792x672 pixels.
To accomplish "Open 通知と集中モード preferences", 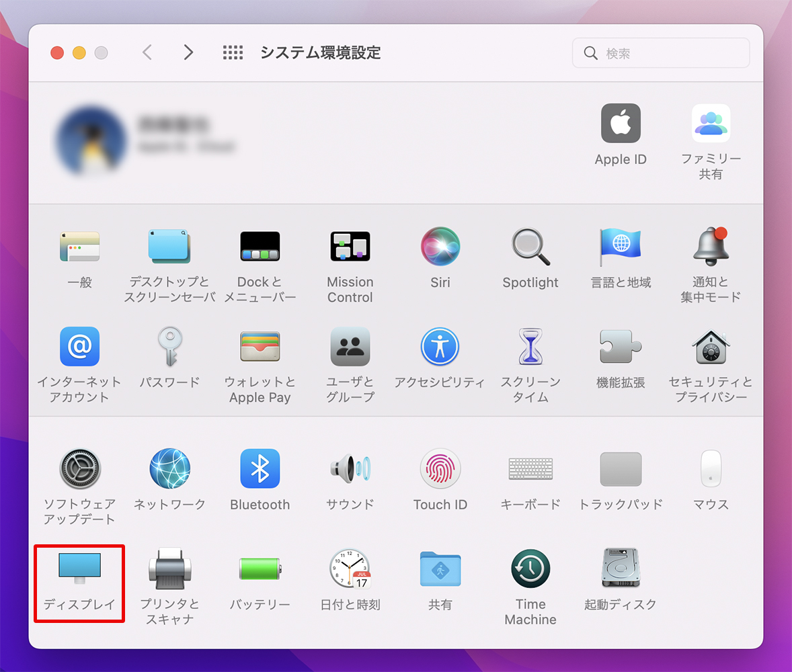I will 711,247.
